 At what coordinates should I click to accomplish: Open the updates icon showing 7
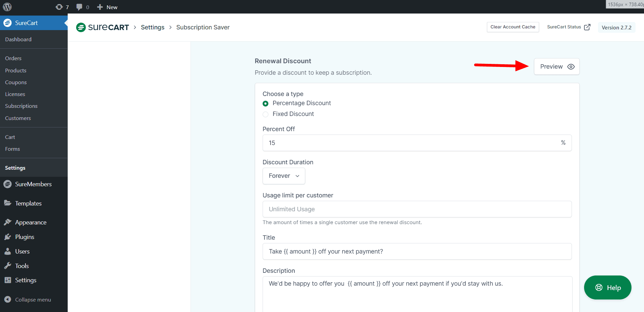click(62, 7)
